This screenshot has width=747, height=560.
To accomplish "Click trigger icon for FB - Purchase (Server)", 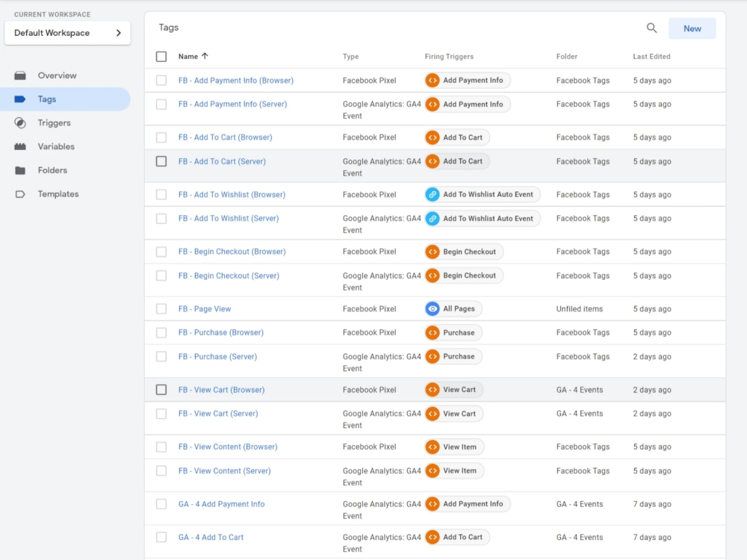I will coord(433,357).
